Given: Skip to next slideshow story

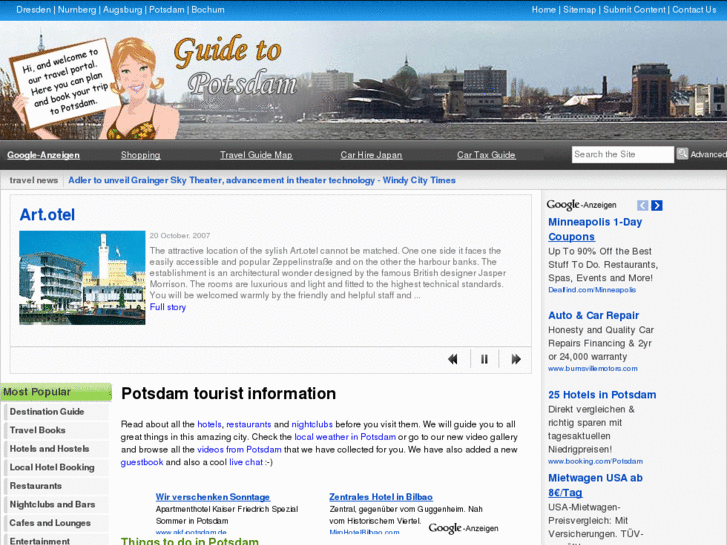Looking at the screenshot, I should 516,359.
